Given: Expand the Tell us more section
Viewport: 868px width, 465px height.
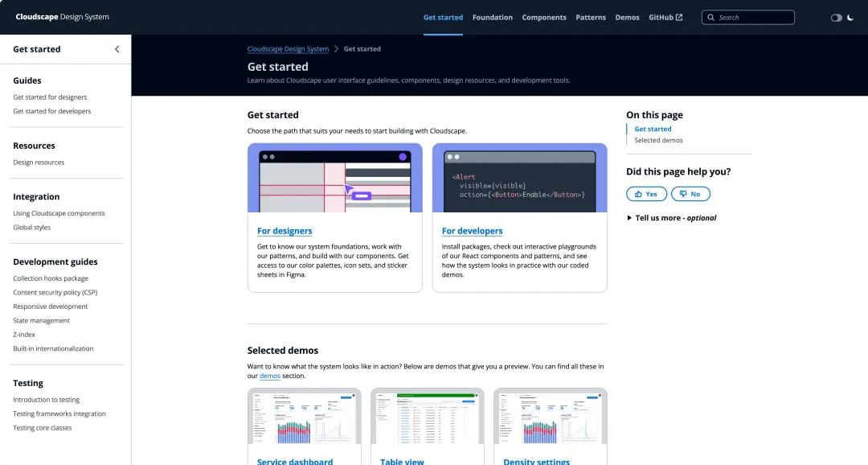Looking at the screenshot, I should (x=671, y=218).
